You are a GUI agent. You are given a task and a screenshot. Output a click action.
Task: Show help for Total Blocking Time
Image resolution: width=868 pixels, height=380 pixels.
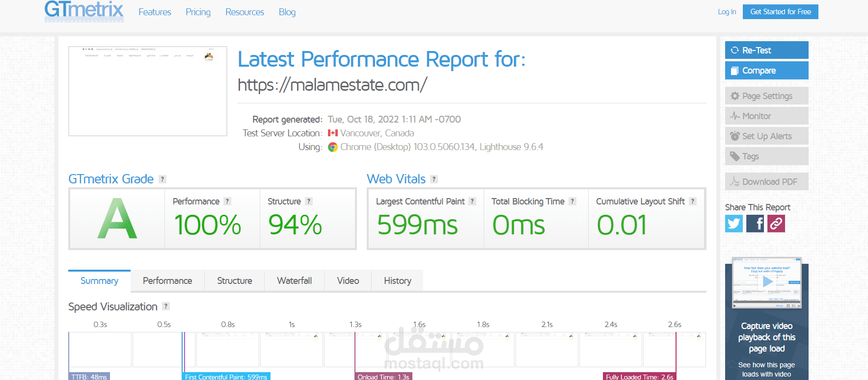pos(572,202)
